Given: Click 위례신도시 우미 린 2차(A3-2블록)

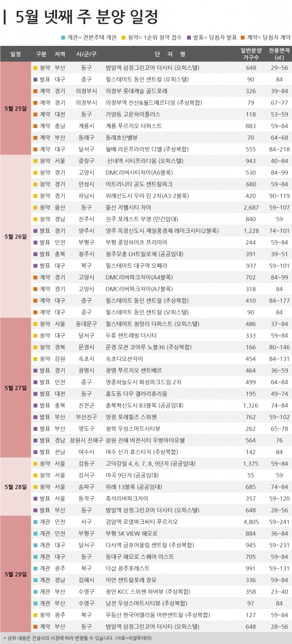Looking at the screenshot, I should tap(148, 195).
